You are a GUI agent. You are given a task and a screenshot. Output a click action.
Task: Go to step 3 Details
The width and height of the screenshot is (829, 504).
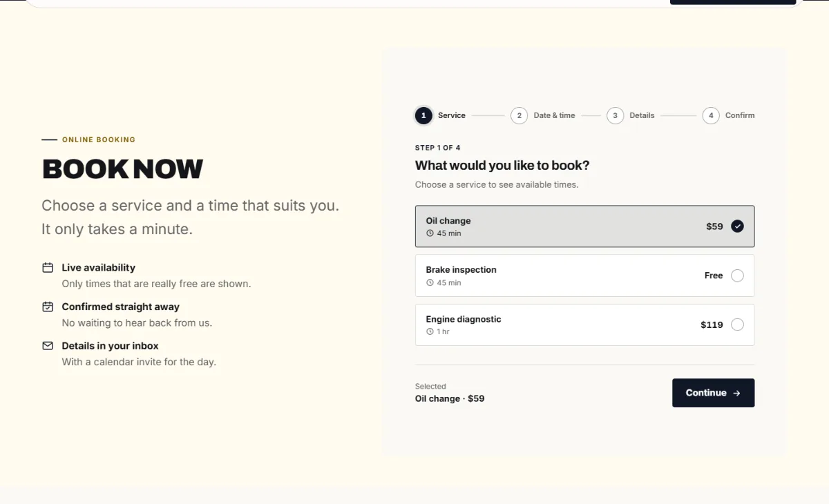click(631, 115)
